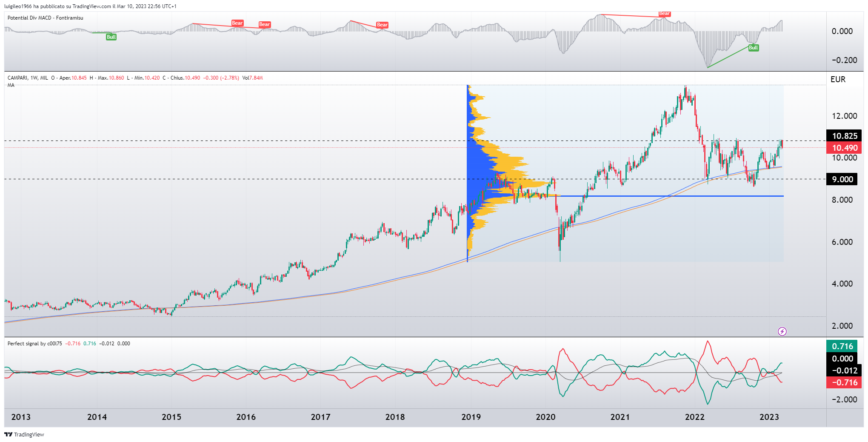Image resolution: width=868 pixels, height=442 pixels.
Task: Click the EUR currency label
Action: click(838, 79)
